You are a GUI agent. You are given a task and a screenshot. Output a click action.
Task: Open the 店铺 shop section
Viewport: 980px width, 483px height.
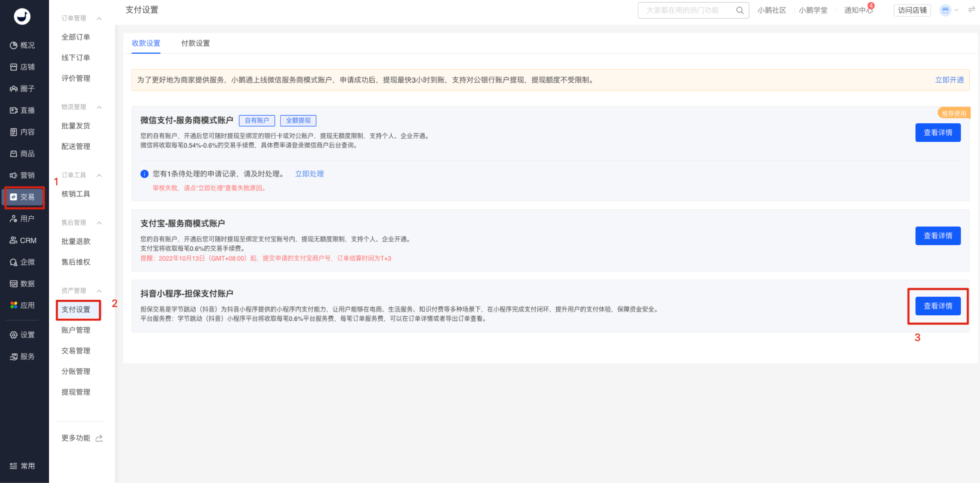(x=22, y=67)
